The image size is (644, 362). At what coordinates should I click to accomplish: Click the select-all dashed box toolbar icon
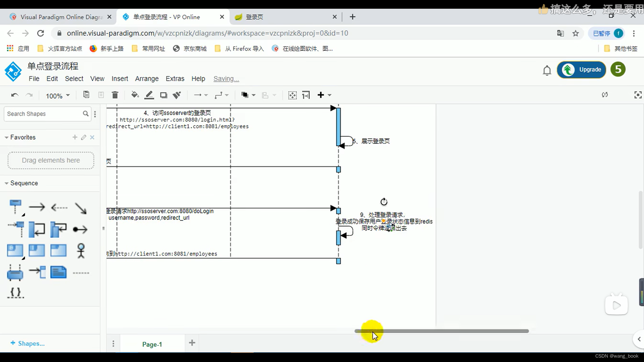292,95
